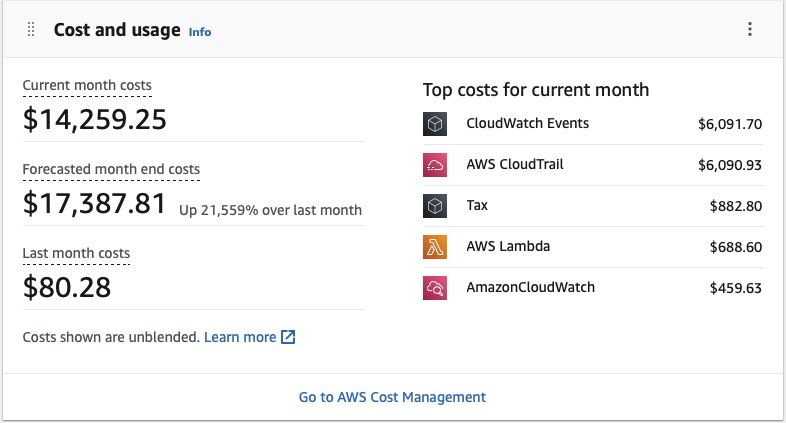The height and width of the screenshot is (423, 786).
Task: Click the Last month costs label
Action: 76,253
